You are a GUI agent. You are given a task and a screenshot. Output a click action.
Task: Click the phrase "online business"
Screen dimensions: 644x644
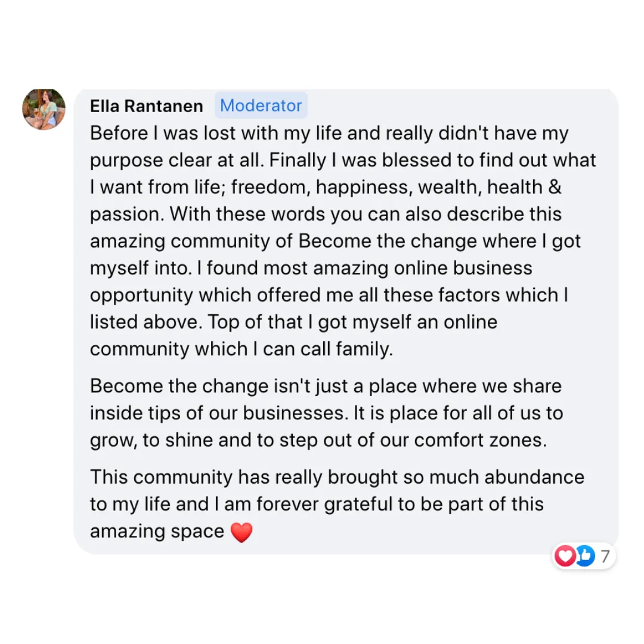(x=463, y=268)
